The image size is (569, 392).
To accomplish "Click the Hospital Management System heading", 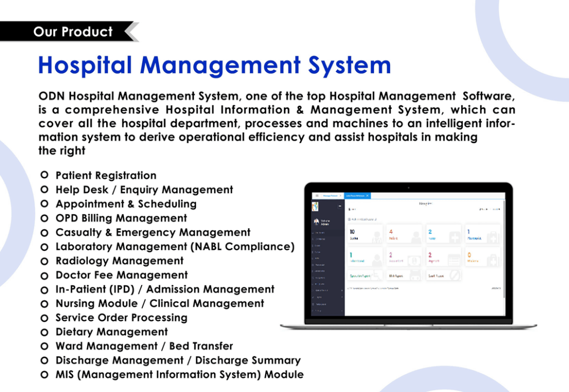I will [214, 66].
